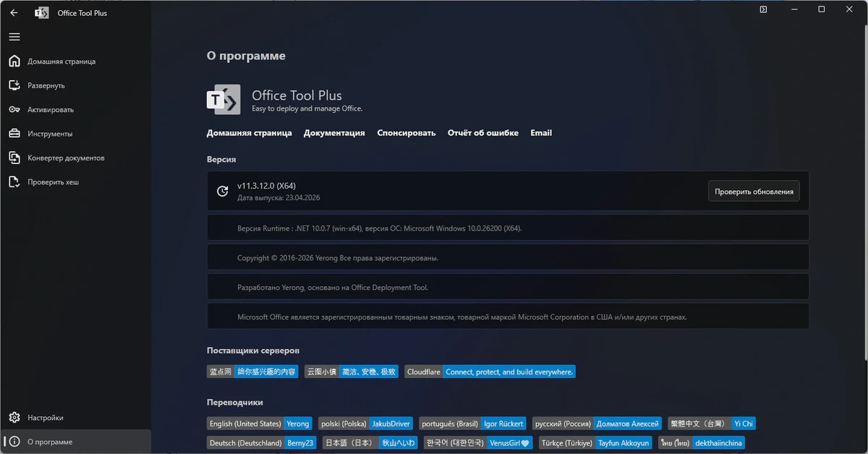Screen dimensions: 868x454
Task: Click the v11.3.12.0 (X64) version text
Action: [266, 186]
